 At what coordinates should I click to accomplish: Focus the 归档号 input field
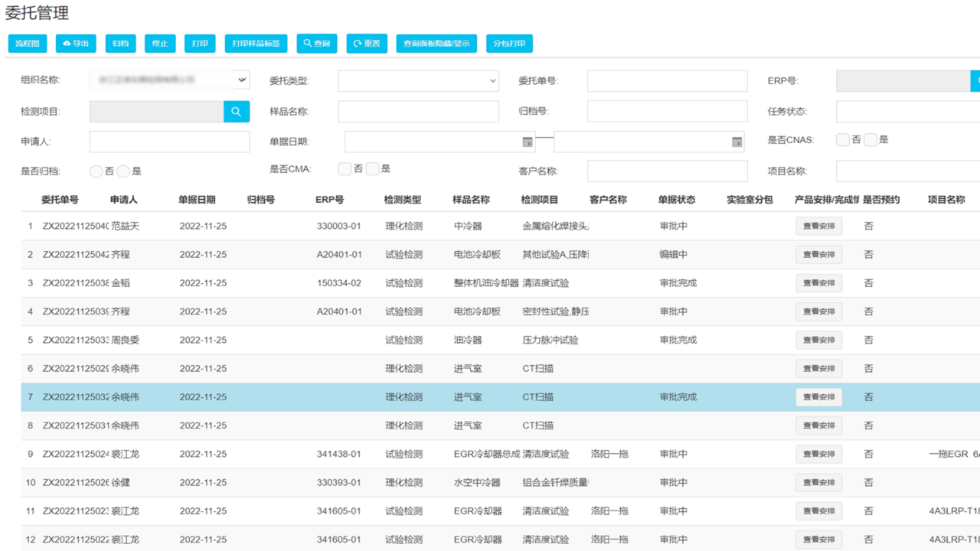pyautogui.click(x=668, y=111)
